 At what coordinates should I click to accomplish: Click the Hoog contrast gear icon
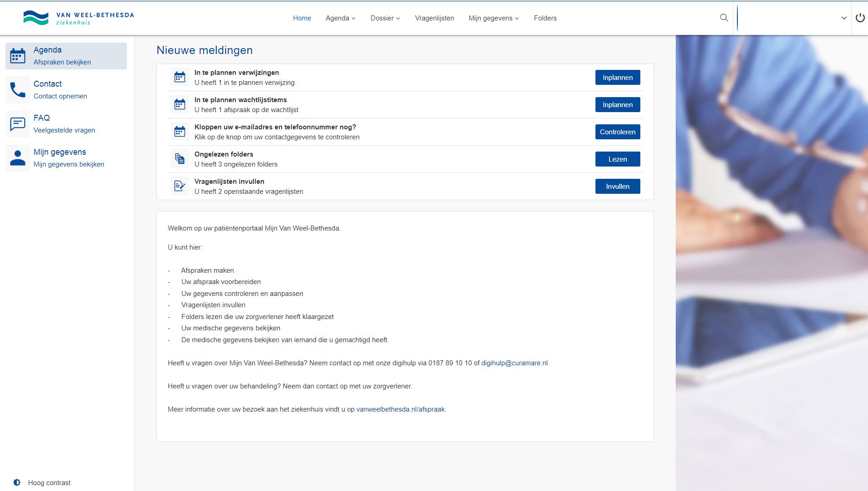17,482
